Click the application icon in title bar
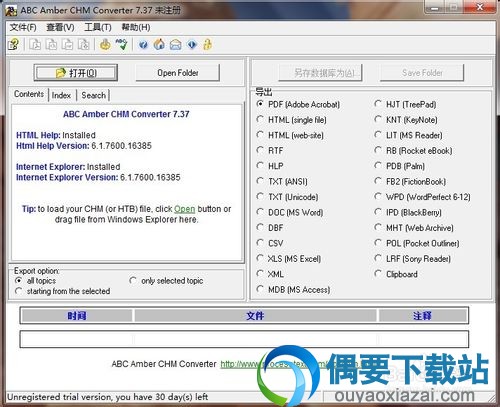 11,11
